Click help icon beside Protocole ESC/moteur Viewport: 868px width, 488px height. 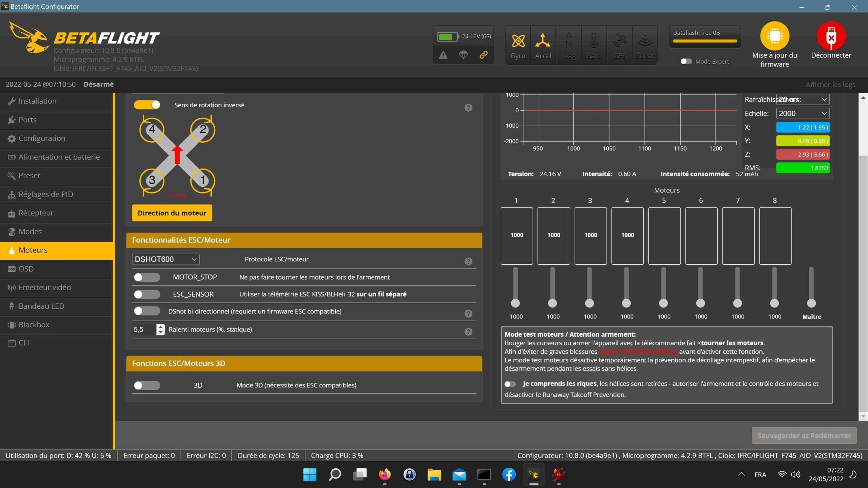468,261
